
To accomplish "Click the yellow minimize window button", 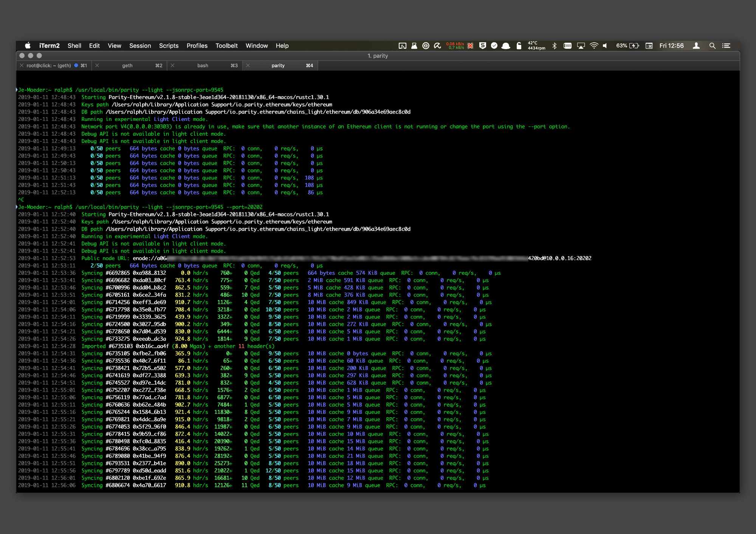I will 31,56.
